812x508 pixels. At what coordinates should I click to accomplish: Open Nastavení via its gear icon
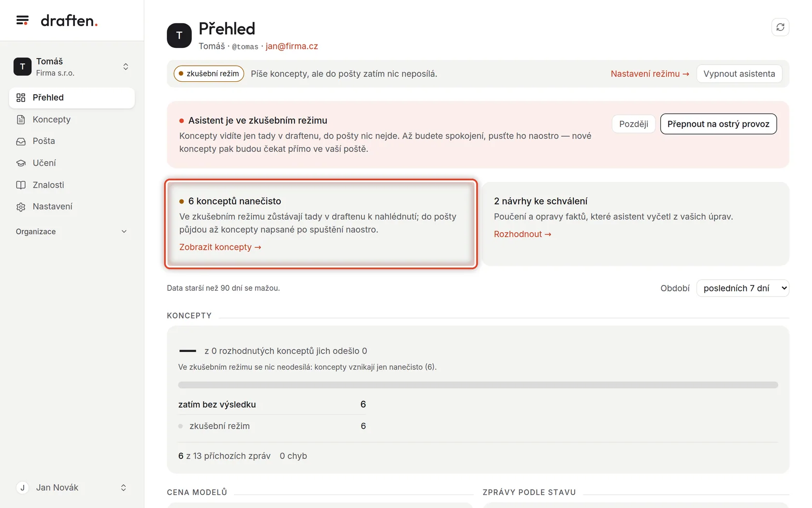click(21, 207)
